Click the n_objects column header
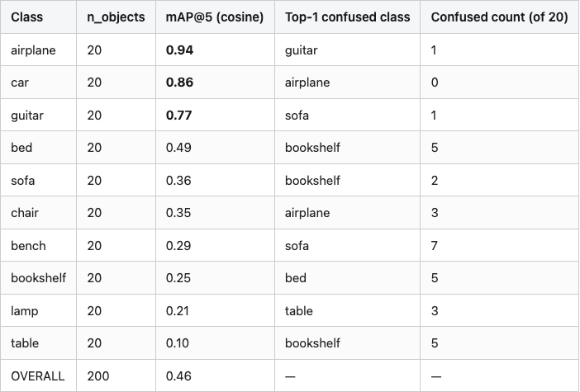This screenshot has width=580, height=392. tap(116, 17)
